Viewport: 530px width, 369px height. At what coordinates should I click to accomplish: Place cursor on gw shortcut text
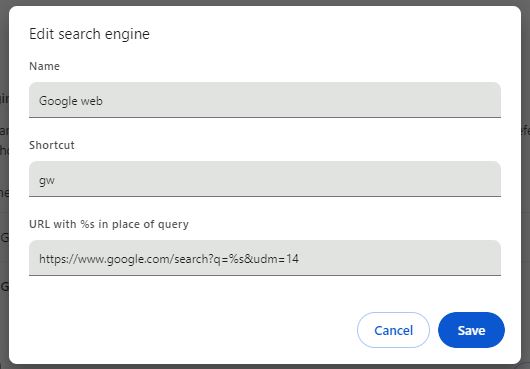tap(47, 181)
